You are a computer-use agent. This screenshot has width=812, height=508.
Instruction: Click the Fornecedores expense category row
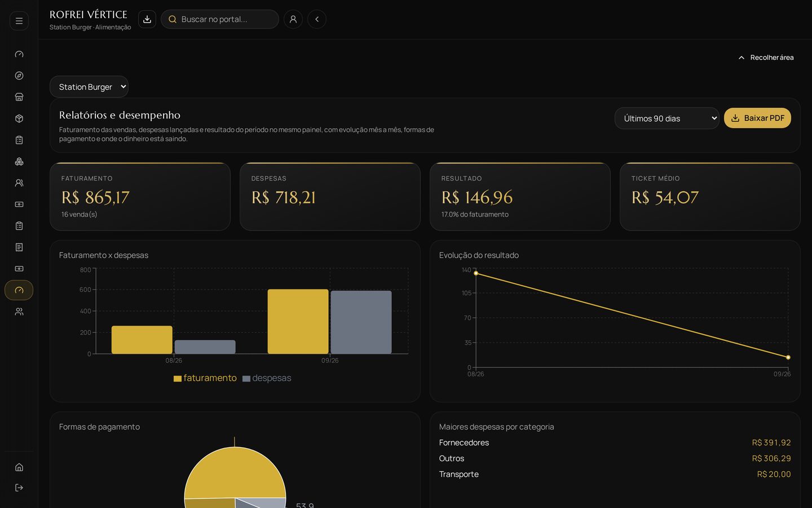point(615,443)
